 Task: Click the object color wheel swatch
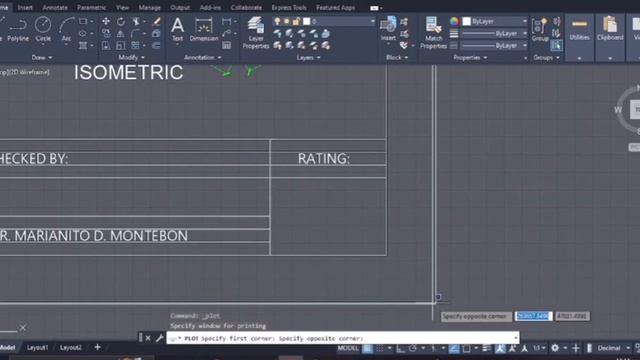pyautogui.click(x=454, y=21)
